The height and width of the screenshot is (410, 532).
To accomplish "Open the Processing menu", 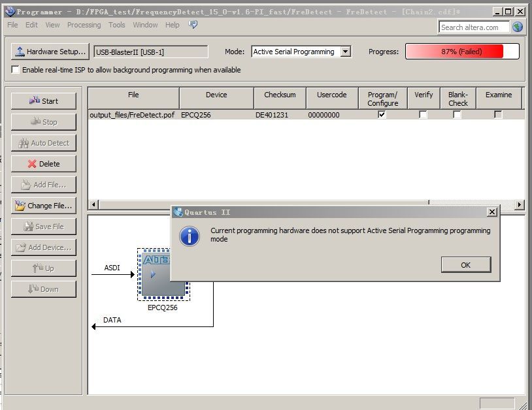I will coord(84,25).
